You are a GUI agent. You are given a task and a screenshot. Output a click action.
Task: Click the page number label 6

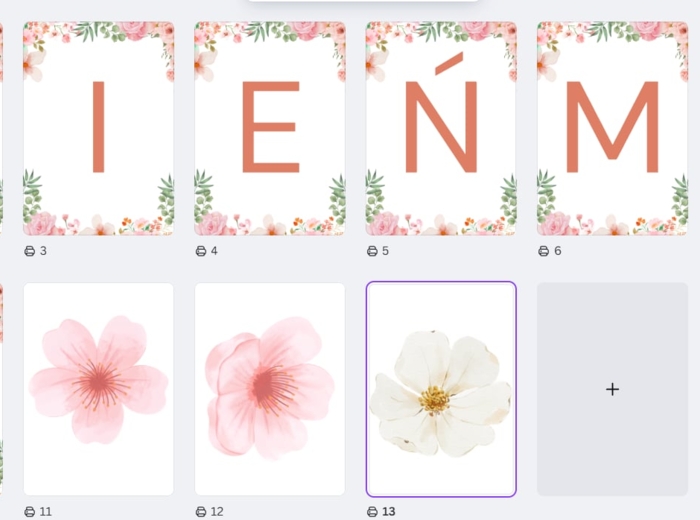click(x=558, y=251)
